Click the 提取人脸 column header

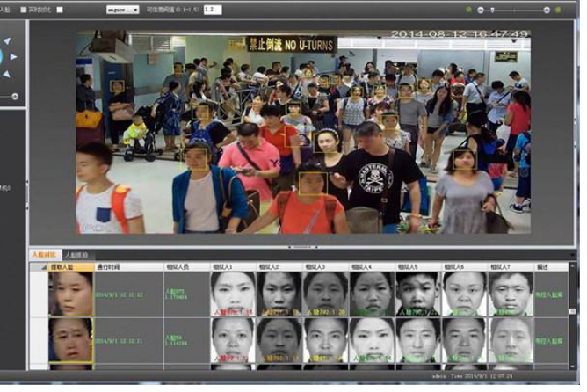[71, 267]
